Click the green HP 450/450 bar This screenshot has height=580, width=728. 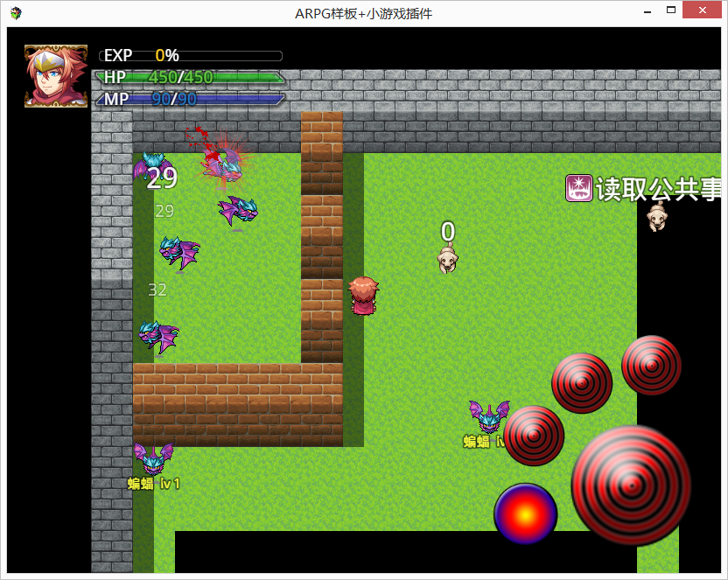click(x=190, y=77)
